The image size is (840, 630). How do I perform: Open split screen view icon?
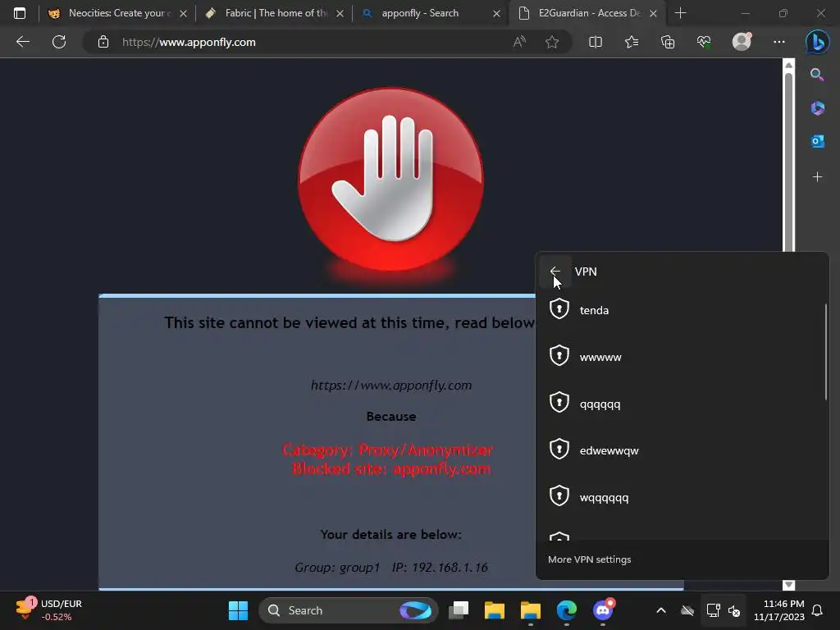[596, 42]
